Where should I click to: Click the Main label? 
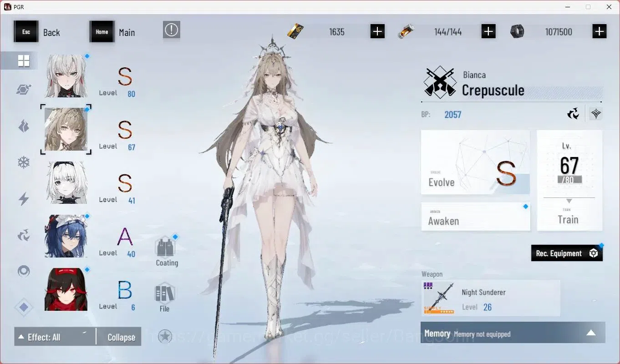pos(127,32)
